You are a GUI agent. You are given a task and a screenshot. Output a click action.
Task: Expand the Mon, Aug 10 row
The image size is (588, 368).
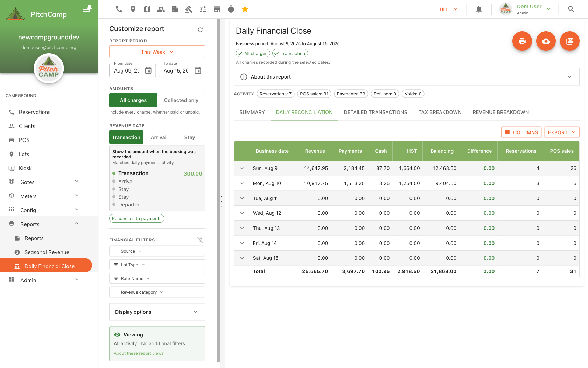(x=242, y=183)
